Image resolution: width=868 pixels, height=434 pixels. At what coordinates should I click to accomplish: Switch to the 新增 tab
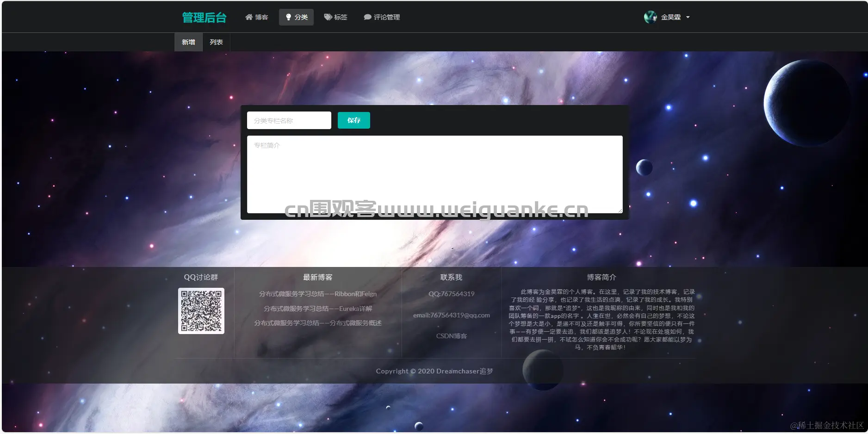click(188, 42)
